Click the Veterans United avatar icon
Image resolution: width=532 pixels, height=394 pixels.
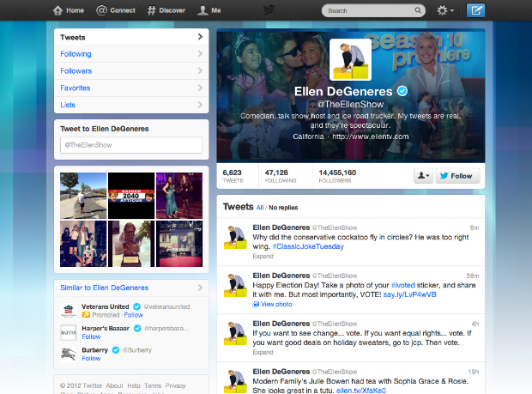tap(68, 311)
